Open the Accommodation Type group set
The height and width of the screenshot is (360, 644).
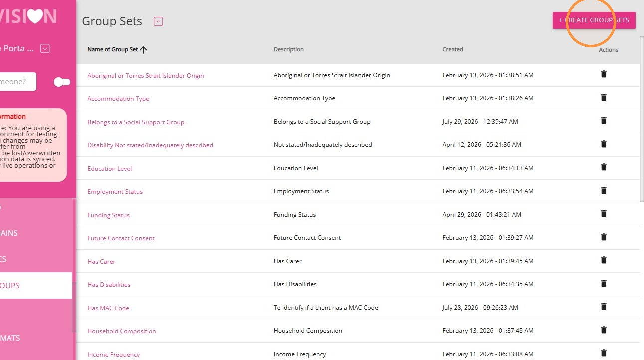click(x=118, y=99)
